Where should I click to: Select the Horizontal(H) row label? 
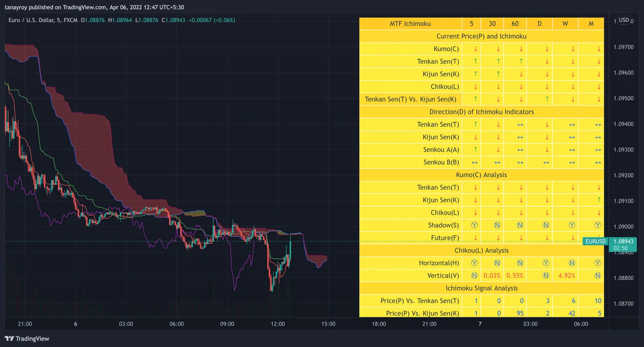pos(439,263)
